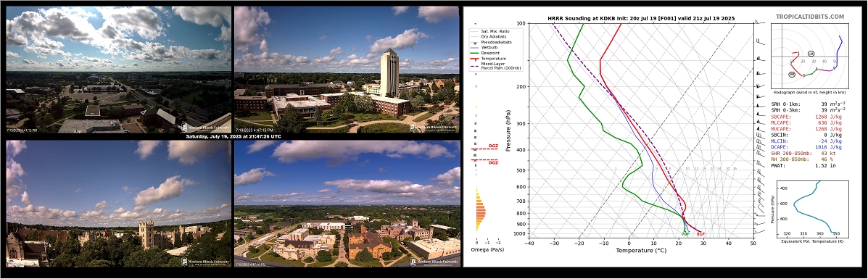The width and height of the screenshot is (868, 279).
Task: Open the webcam view with the tall tower
Action: 347,69
